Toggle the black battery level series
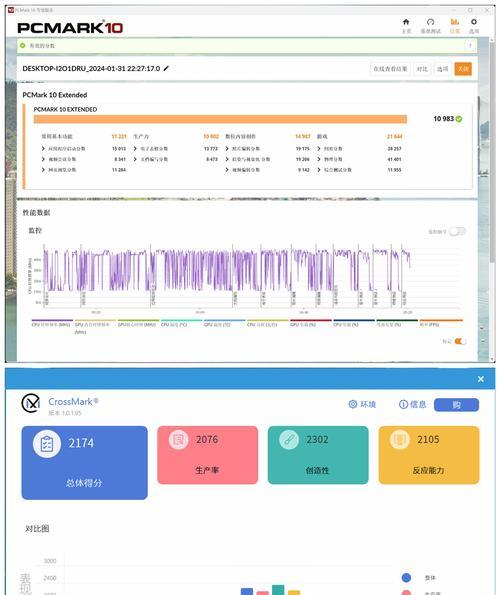This screenshot has height=595, width=500. [x=397, y=323]
